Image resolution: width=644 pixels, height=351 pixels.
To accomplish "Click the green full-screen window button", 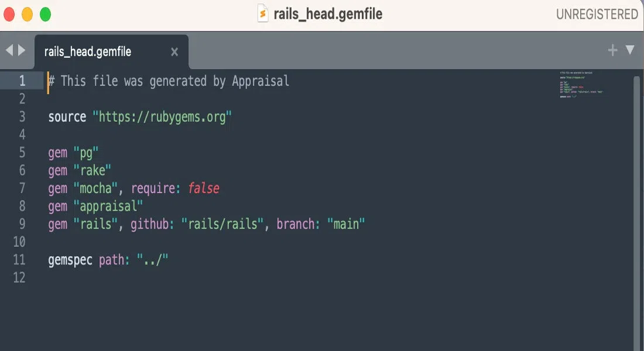I will click(x=45, y=15).
